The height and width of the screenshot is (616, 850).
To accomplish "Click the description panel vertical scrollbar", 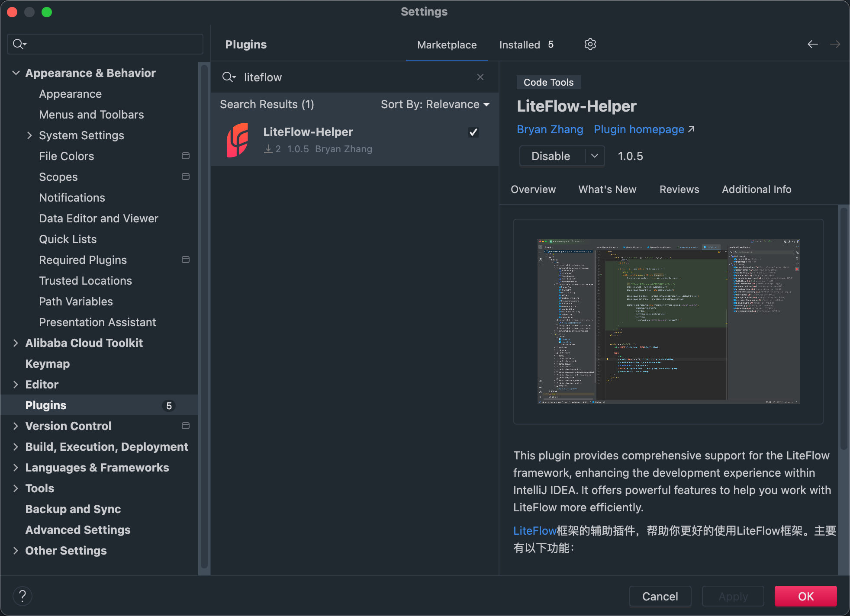I will pyautogui.click(x=844, y=329).
